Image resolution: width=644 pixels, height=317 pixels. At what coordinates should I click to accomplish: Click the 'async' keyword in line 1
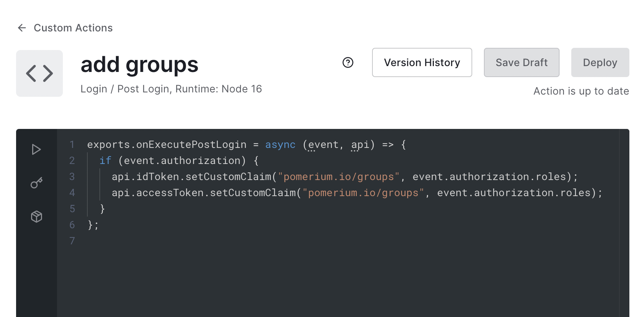pos(280,145)
